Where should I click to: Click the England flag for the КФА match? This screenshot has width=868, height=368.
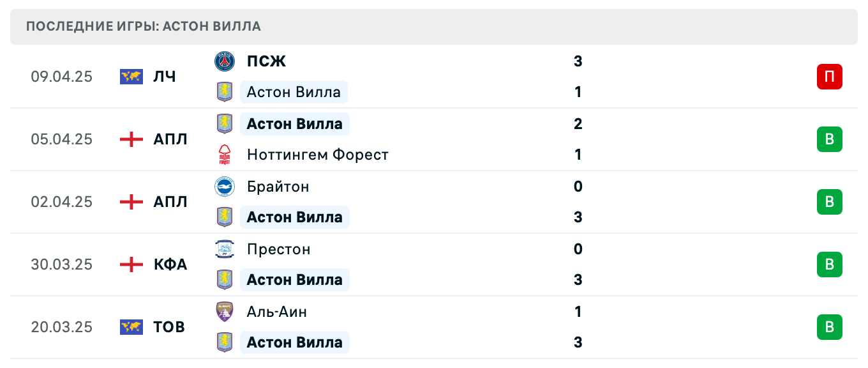131,264
